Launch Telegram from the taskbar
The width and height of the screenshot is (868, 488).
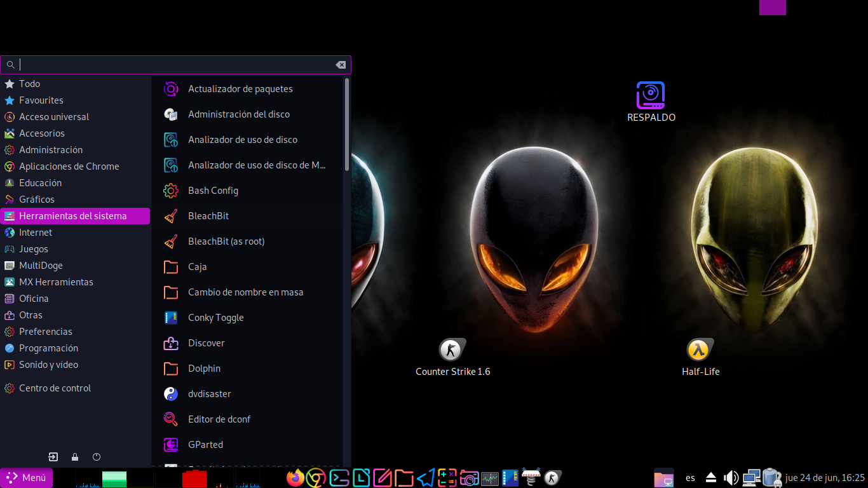(x=426, y=478)
